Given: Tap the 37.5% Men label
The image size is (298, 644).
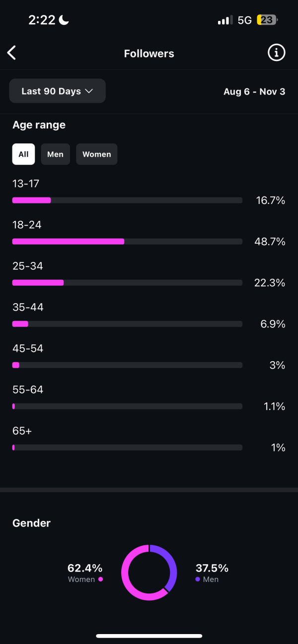Looking at the screenshot, I should [212, 568].
